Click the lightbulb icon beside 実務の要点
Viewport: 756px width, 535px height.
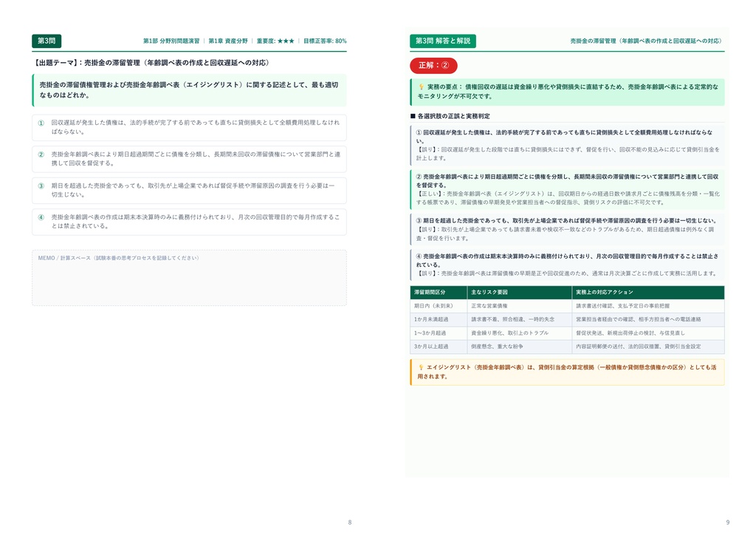pos(421,87)
